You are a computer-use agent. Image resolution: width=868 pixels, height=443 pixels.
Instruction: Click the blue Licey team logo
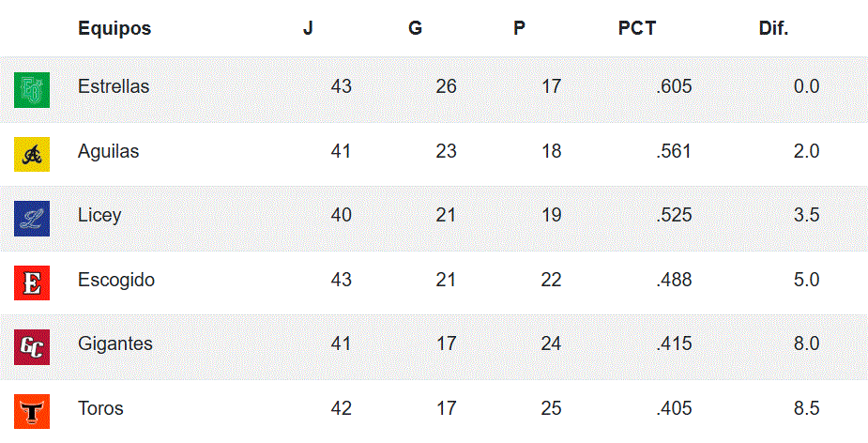click(x=32, y=218)
